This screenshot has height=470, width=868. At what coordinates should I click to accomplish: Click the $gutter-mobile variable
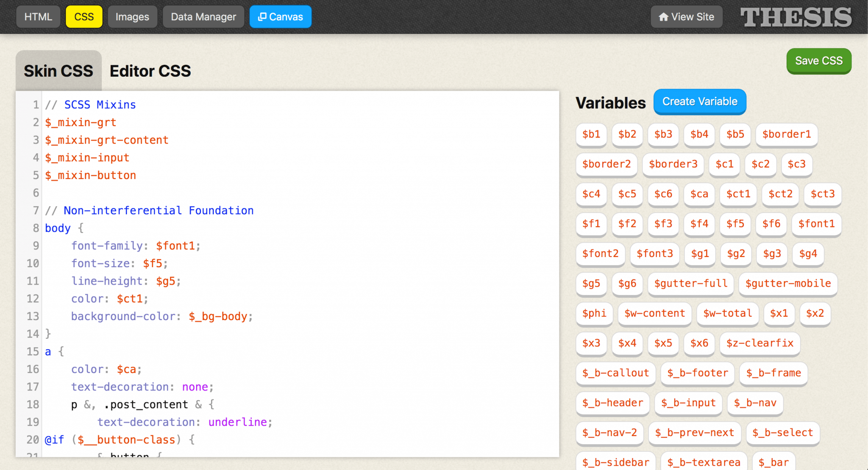click(x=788, y=284)
